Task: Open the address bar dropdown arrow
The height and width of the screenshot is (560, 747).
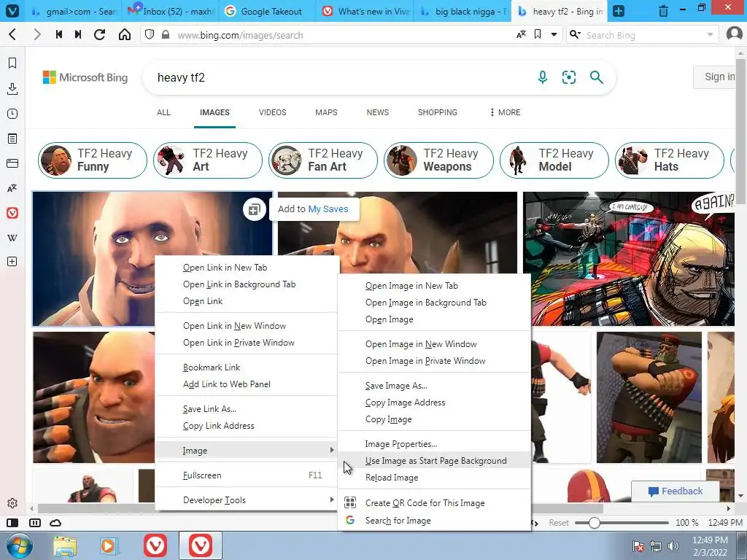Action: 554,34
